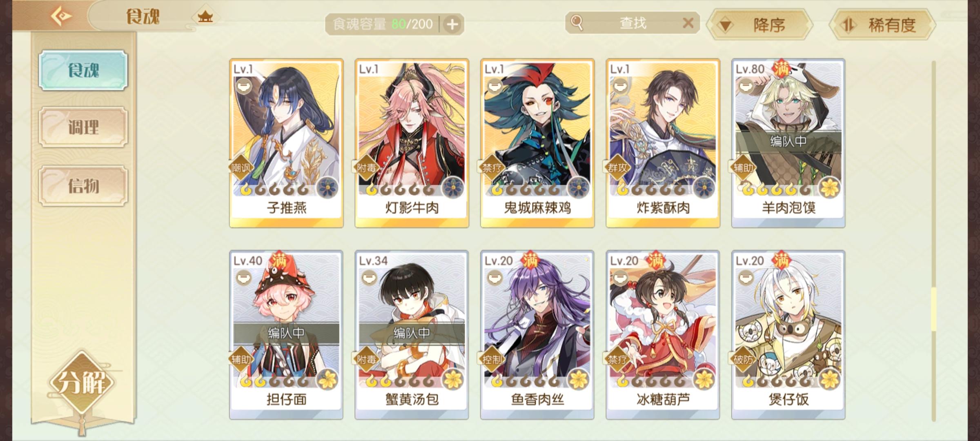Click the 查找 search field
The image size is (980, 441).
point(632,23)
